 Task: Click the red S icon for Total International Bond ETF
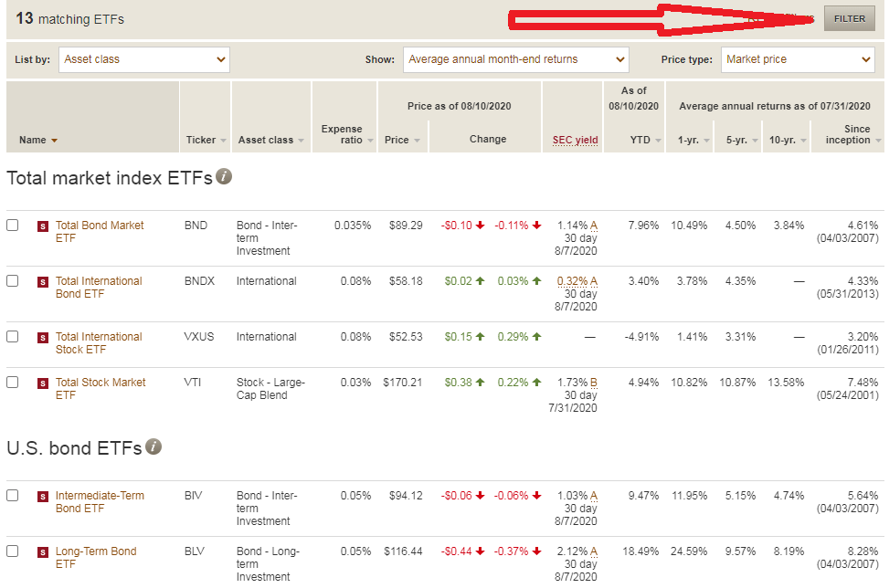pos(43,282)
